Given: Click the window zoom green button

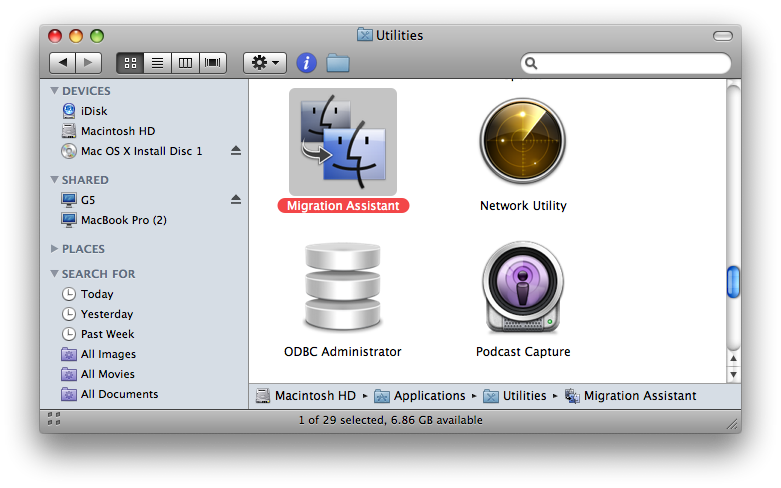Looking at the screenshot, I should 97,36.
